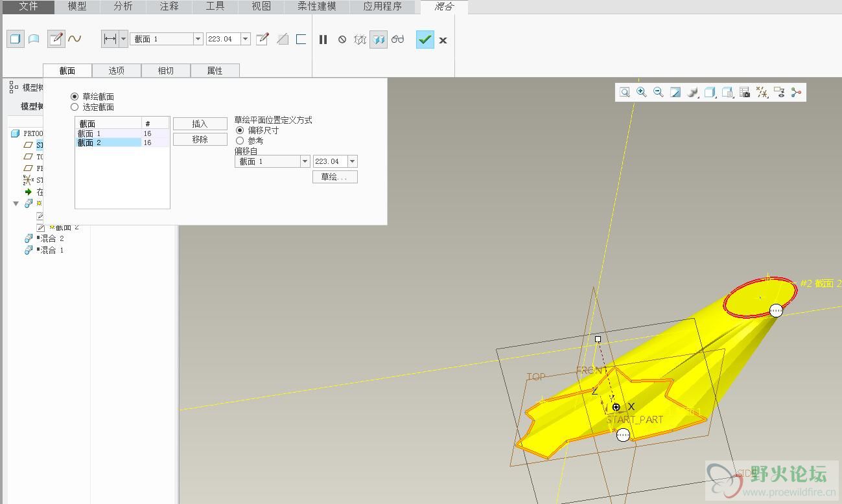Select the 草绘截面 radio button
The height and width of the screenshot is (504, 842).
click(x=75, y=97)
